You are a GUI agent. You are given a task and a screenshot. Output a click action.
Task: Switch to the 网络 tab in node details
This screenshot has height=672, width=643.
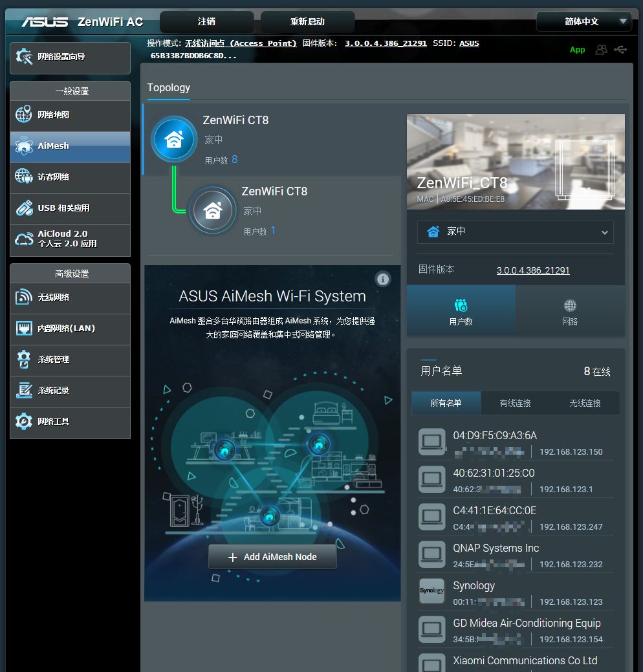coord(570,311)
